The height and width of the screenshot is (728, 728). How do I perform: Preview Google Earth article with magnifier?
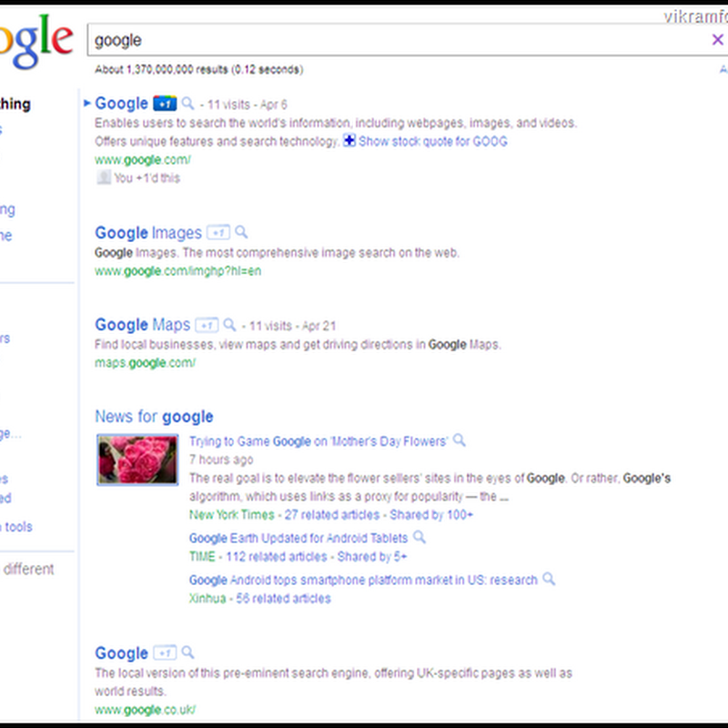tap(420, 537)
